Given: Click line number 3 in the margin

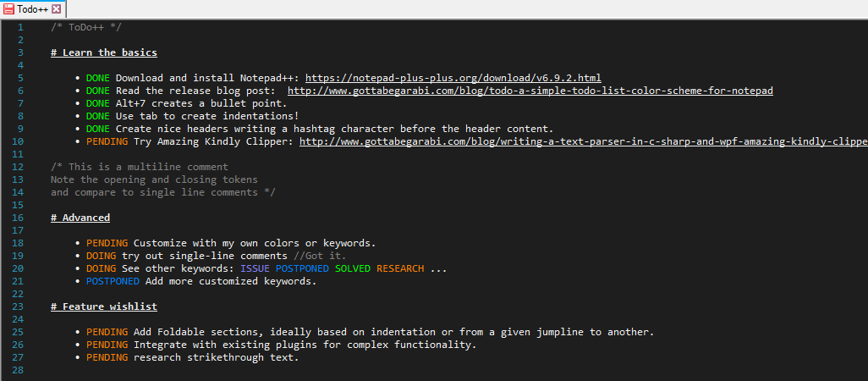Looking at the screenshot, I should (x=20, y=52).
